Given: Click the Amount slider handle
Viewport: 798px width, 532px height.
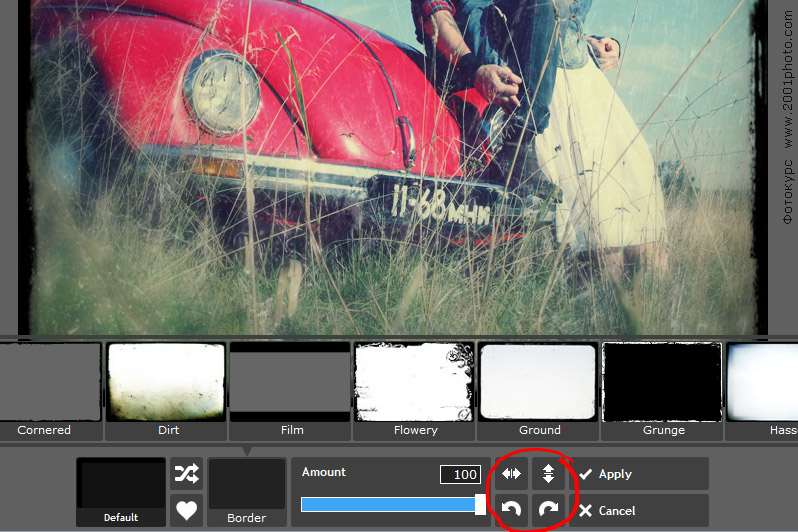Looking at the screenshot, I should [480, 505].
